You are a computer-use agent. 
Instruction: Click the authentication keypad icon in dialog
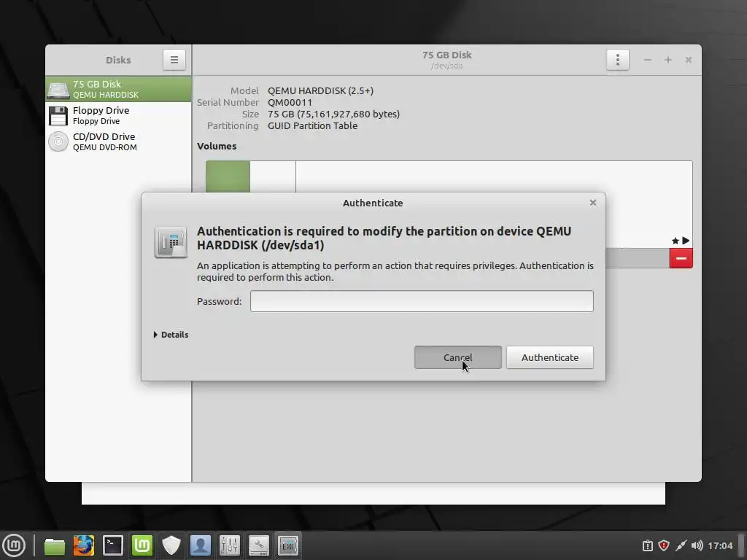[171, 242]
